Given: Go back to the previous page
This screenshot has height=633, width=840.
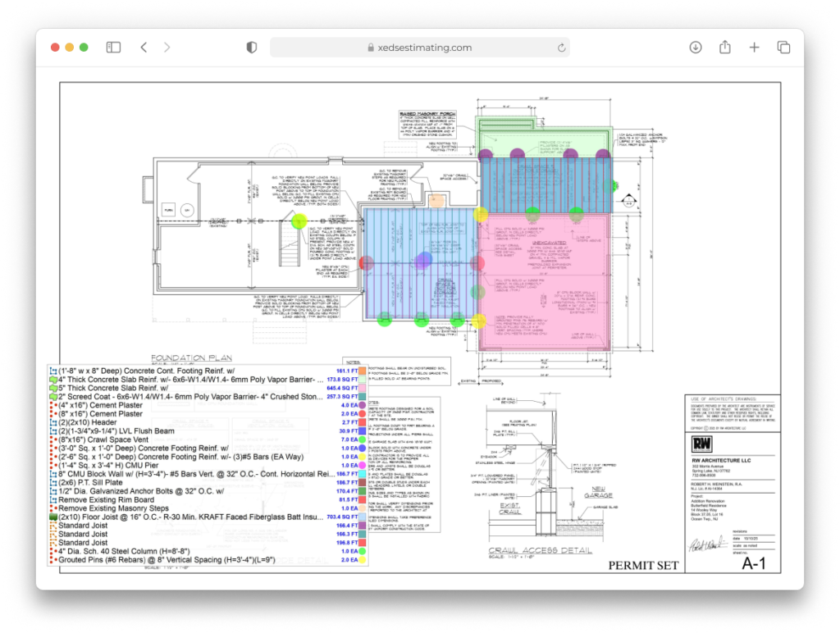Looking at the screenshot, I should [x=144, y=48].
